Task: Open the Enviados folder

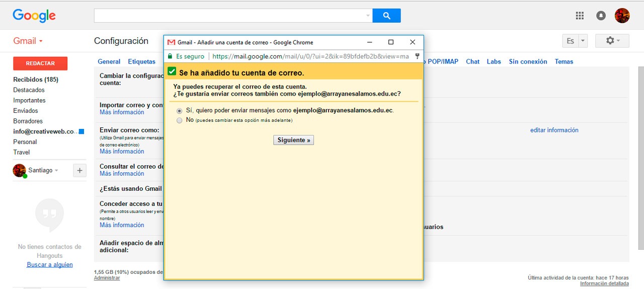Action: pos(26,111)
